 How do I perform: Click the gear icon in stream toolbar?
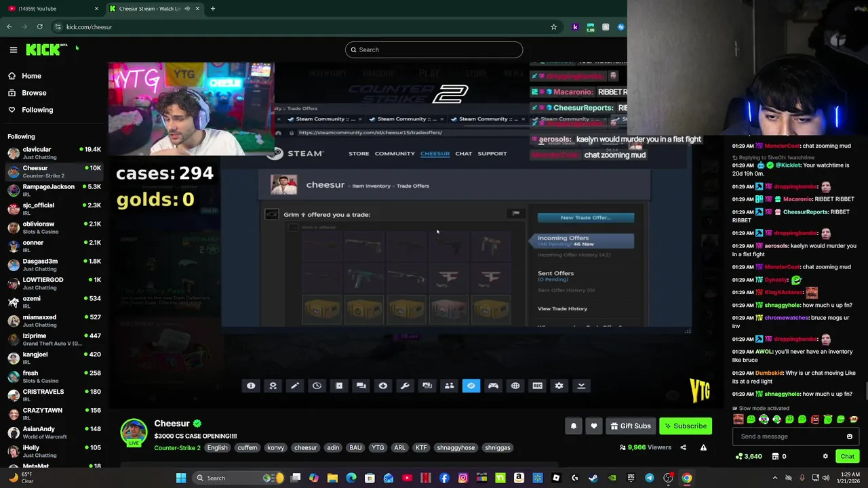click(559, 386)
